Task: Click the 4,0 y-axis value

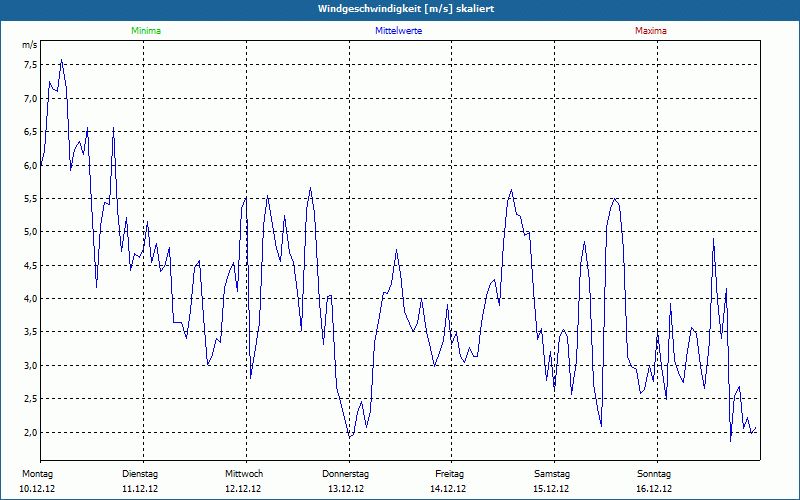Action: tap(30, 298)
